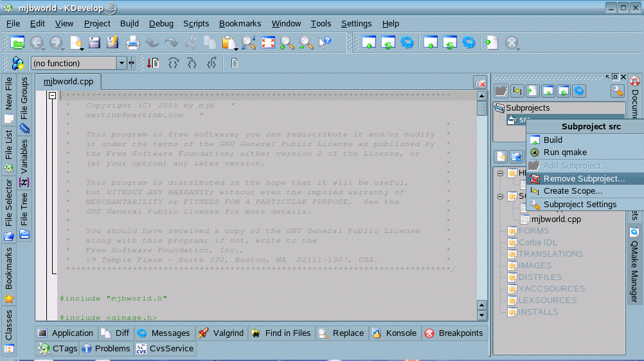Choose Remove Subproject... from the context menu
This screenshot has height=361, width=644.
[x=584, y=178]
